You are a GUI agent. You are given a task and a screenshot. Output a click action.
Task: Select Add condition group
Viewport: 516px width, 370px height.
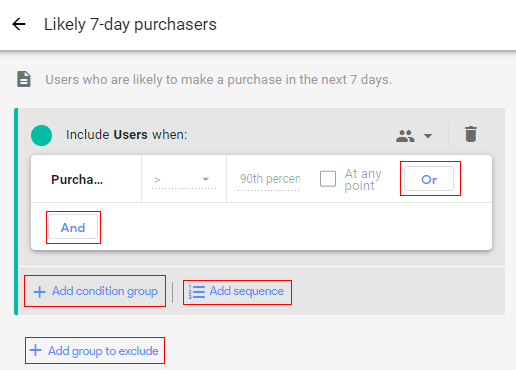coord(95,291)
